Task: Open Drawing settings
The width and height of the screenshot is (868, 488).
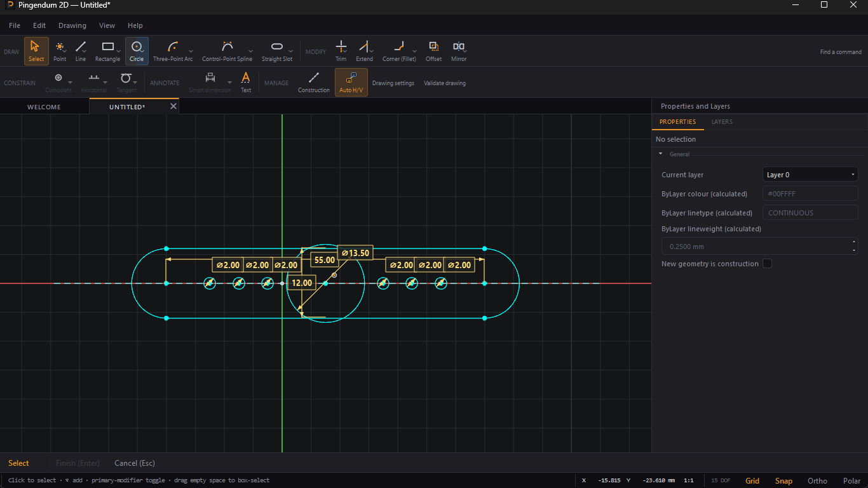Action: click(393, 83)
